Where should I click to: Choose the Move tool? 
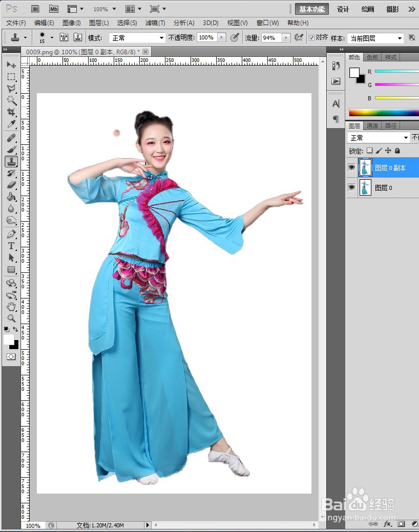click(11, 65)
